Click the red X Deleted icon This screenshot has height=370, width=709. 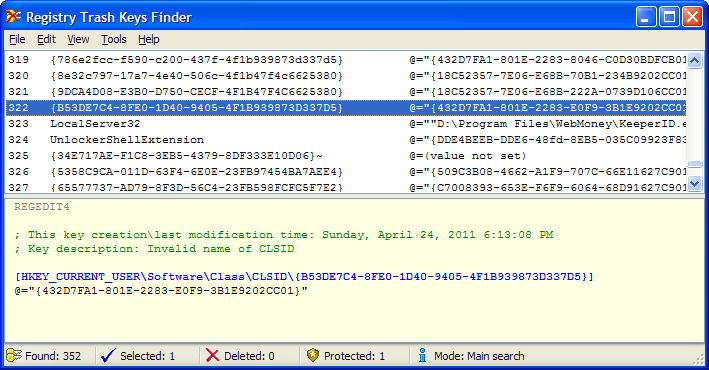coord(212,356)
